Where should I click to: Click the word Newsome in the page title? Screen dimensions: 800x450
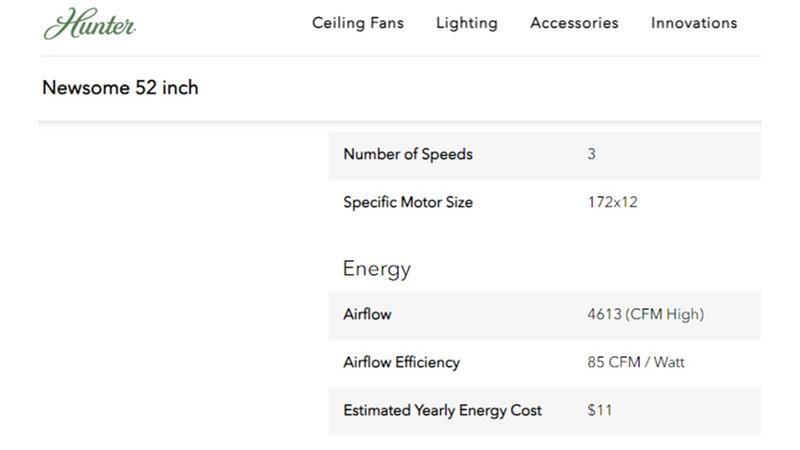pyautogui.click(x=86, y=88)
